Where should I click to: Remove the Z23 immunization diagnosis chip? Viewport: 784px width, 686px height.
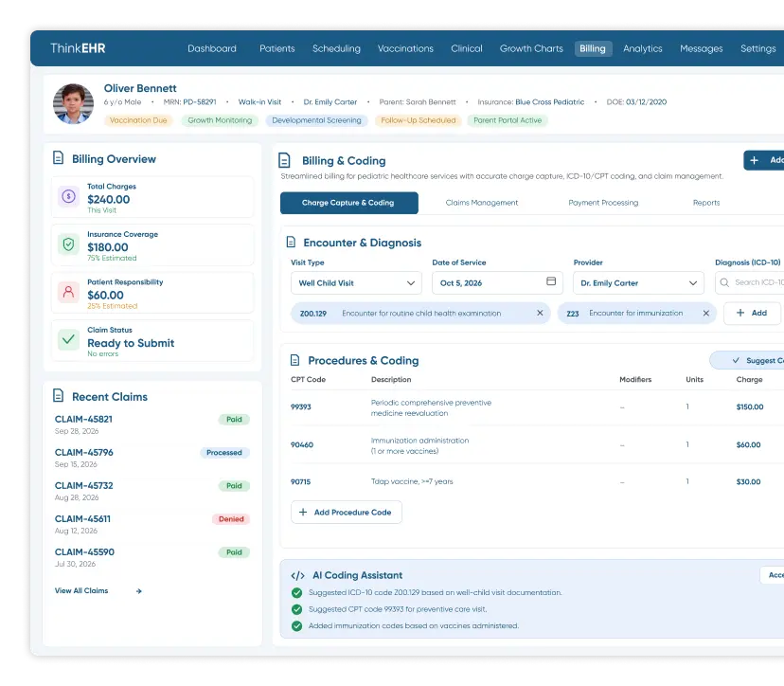pyautogui.click(x=706, y=314)
